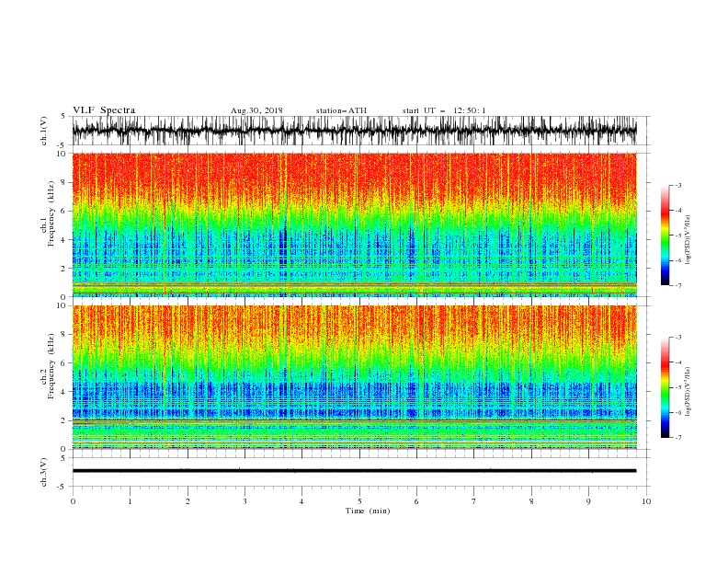
Task: Click the 'ch.3(V)' axis label
Action: [x=44, y=472]
